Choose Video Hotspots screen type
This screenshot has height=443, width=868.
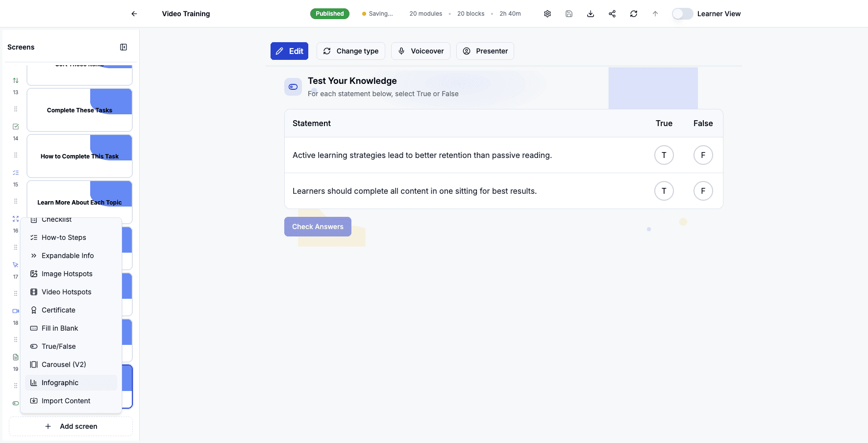[x=71, y=292]
